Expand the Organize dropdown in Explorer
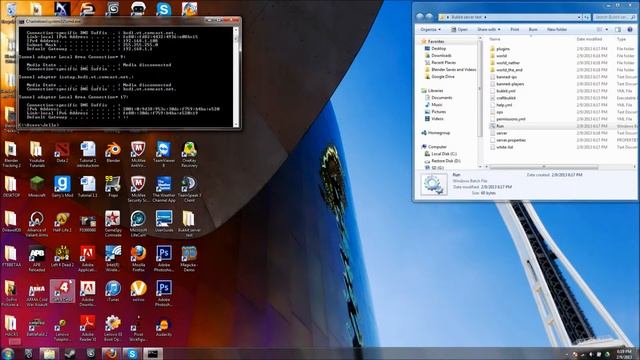This screenshot has height=360, width=640. tap(431, 29)
